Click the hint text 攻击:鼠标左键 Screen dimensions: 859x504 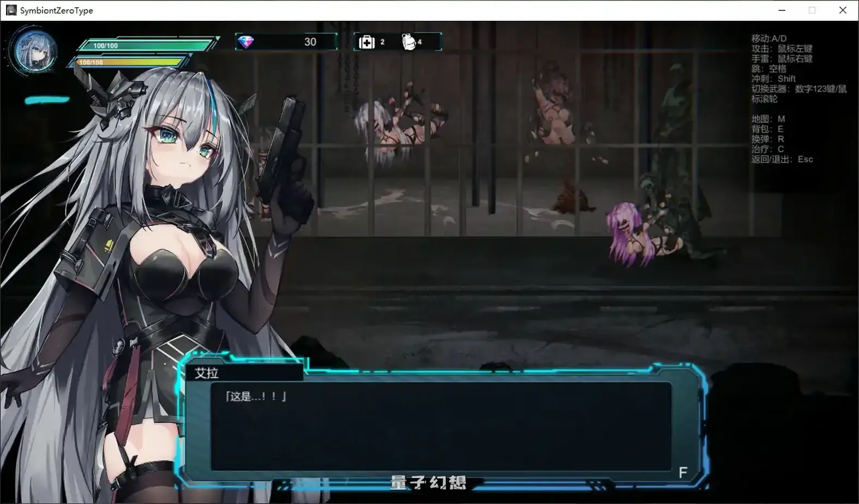tap(782, 49)
